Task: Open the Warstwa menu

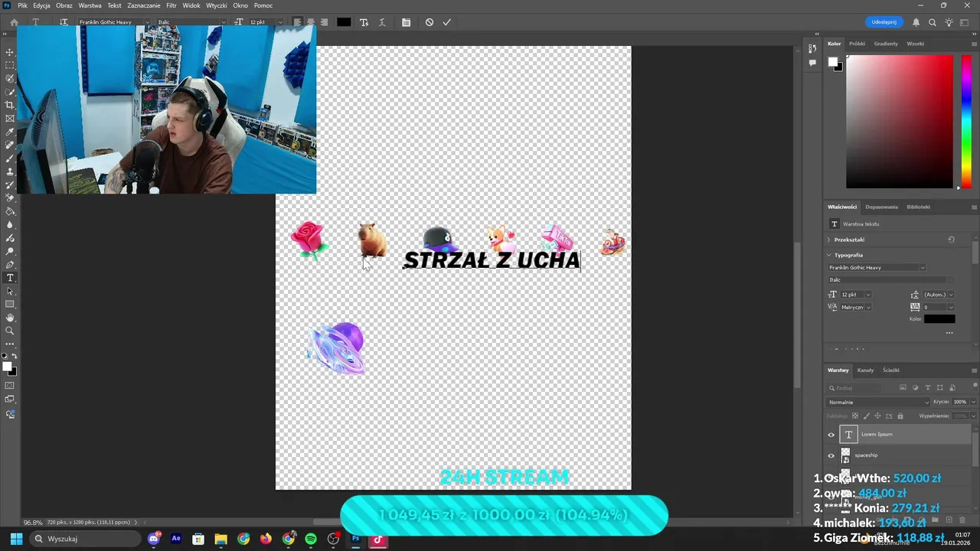Action: (x=90, y=5)
